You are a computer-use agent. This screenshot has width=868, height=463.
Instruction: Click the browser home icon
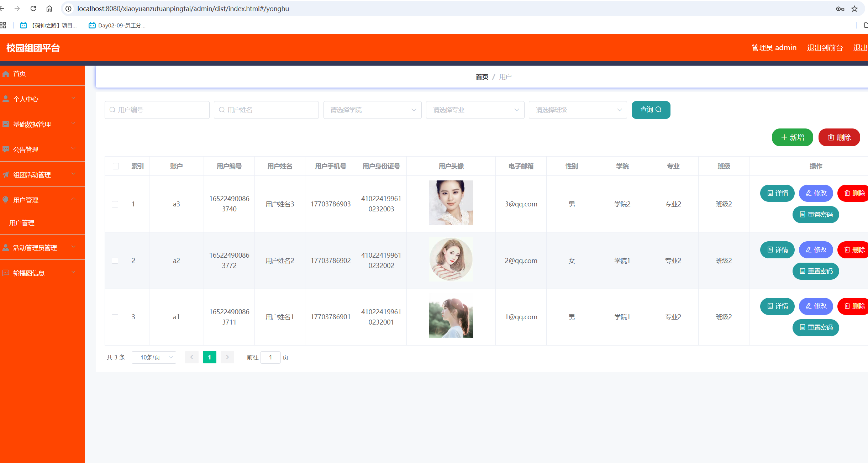[49, 9]
